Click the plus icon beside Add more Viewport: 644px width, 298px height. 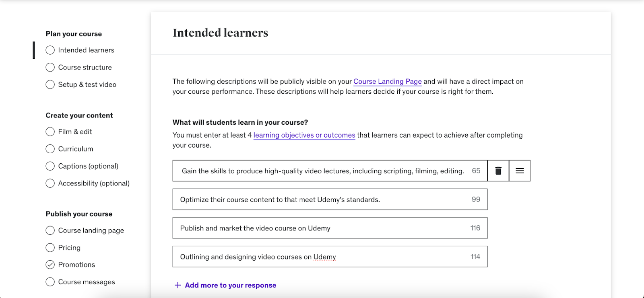178,285
